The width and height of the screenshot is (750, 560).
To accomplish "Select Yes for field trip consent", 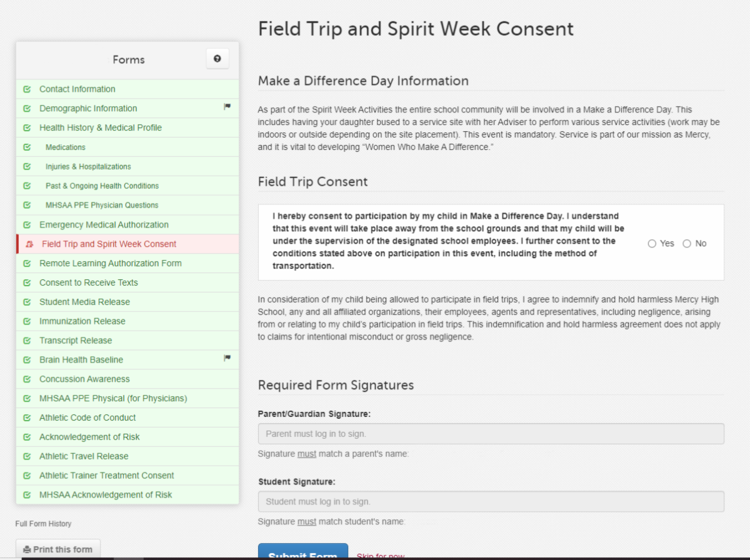I will tap(652, 244).
